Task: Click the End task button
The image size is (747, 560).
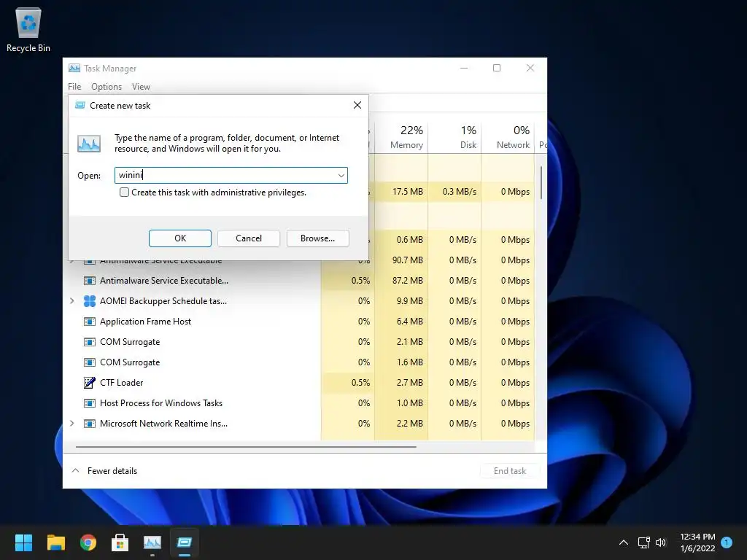Action: [x=510, y=471]
